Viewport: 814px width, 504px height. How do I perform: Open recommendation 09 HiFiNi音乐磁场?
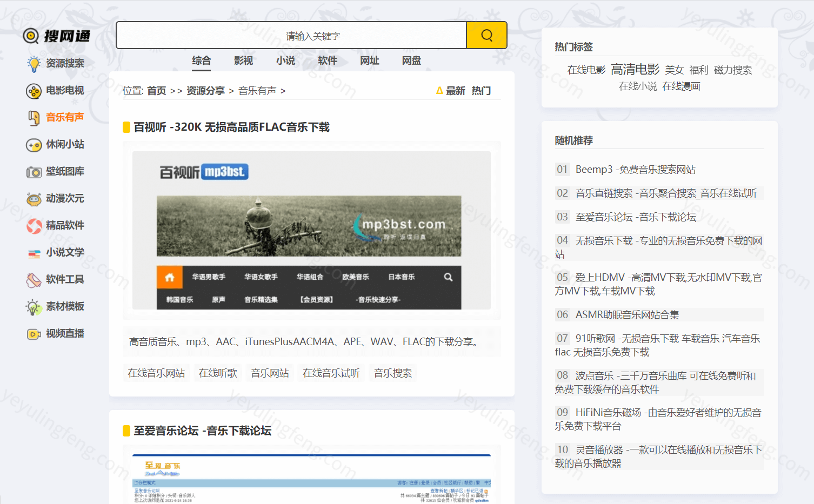659,419
